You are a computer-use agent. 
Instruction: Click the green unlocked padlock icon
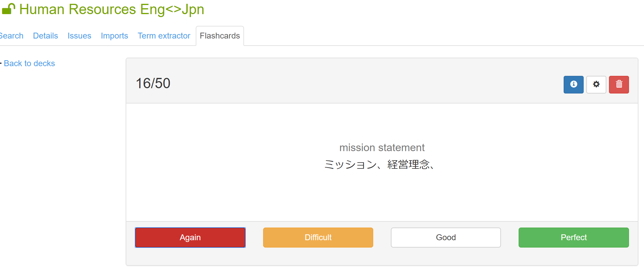8,9
